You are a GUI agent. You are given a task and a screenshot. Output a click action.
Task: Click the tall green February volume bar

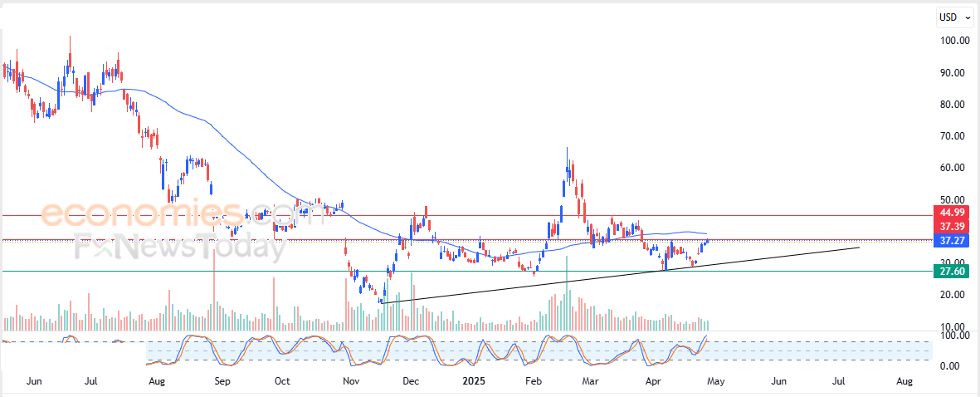pyautogui.click(x=566, y=292)
